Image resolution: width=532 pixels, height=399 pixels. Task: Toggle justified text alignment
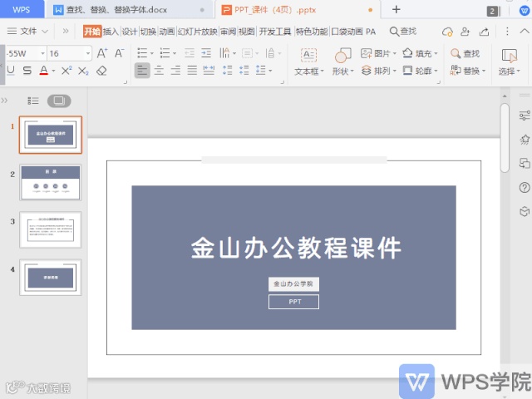pos(192,71)
